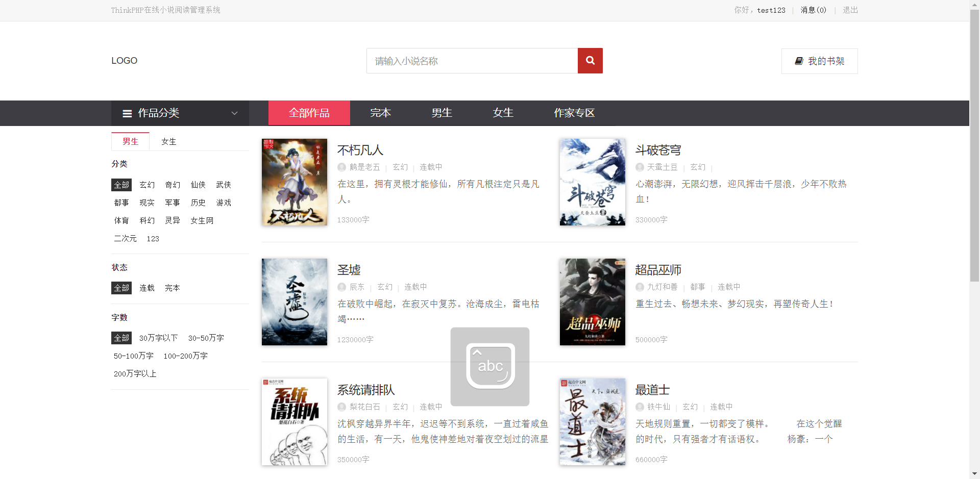Filter by 女生网 category
This screenshot has height=479, width=980.
click(202, 220)
